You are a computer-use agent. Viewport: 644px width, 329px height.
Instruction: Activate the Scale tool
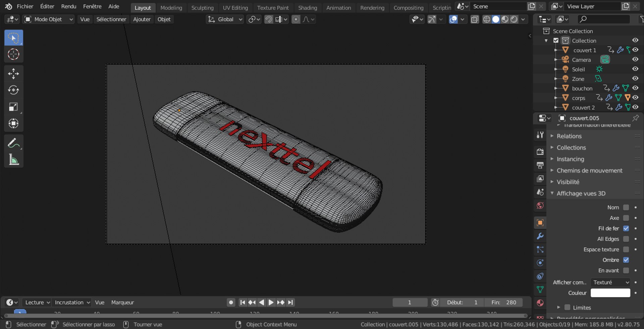(13, 107)
